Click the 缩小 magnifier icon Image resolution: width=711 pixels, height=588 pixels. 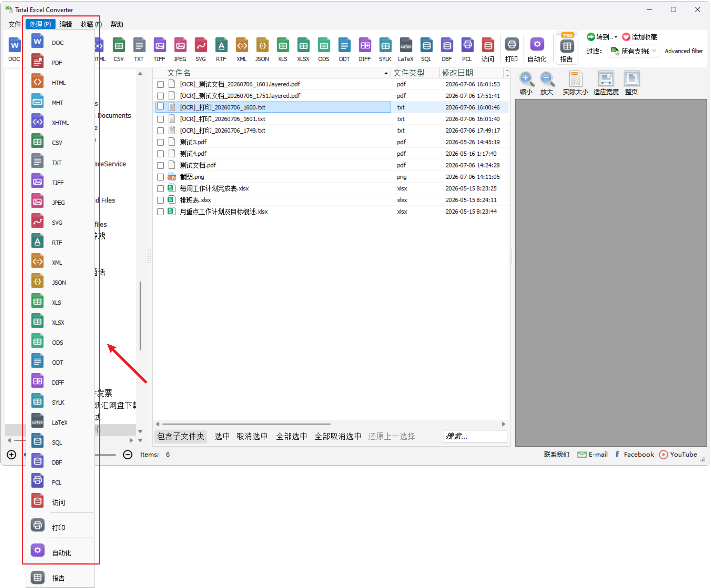coord(526,83)
